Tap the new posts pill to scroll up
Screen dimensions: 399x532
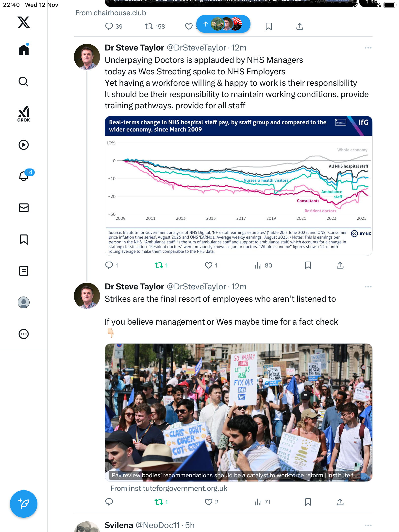click(223, 24)
